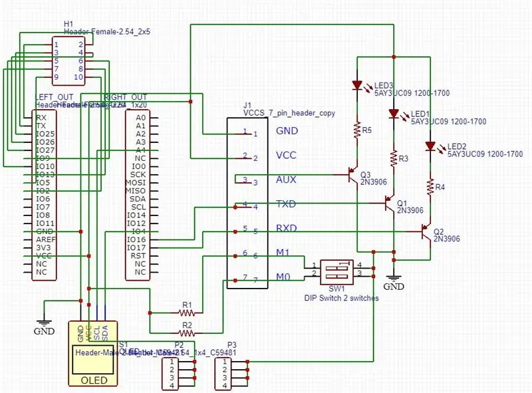Image resolution: width=532 pixels, height=393 pixels.
Task: Click the Q3 2N3906 transistor symbol
Action: [353, 175]
